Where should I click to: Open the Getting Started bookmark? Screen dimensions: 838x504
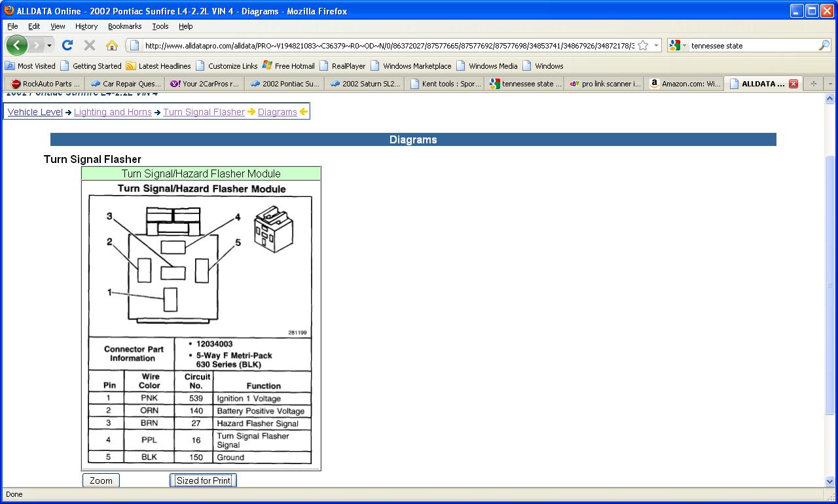[90, 65]
